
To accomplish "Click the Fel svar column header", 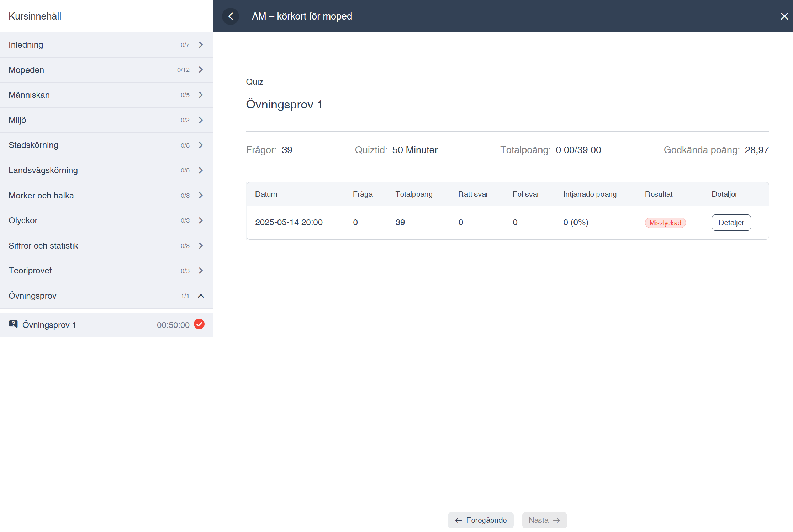I will tap(526, 194).
